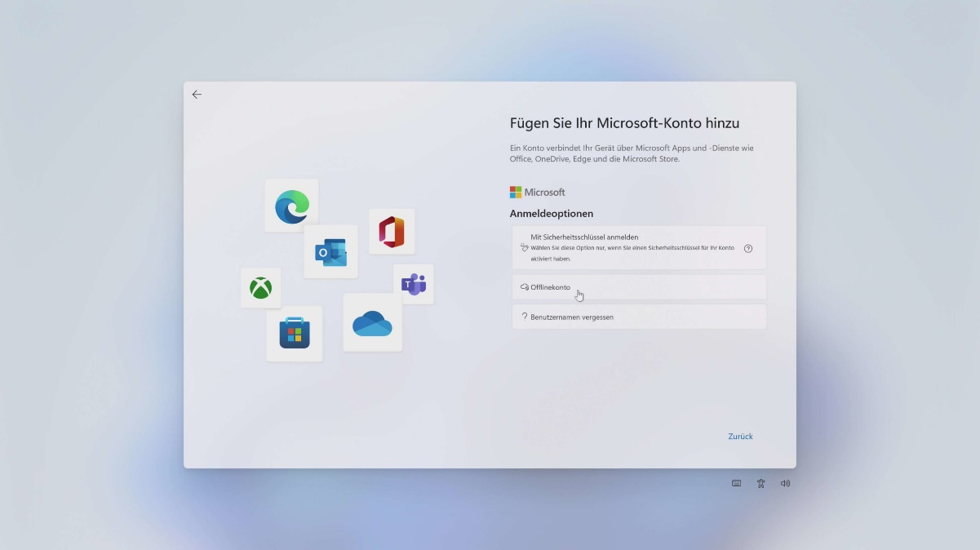Click the 'Fügen Sie Ihr Microsoft-Konto hinzu' heading
The width and height of the screenshot is (980, 550).
click(624, 123)
